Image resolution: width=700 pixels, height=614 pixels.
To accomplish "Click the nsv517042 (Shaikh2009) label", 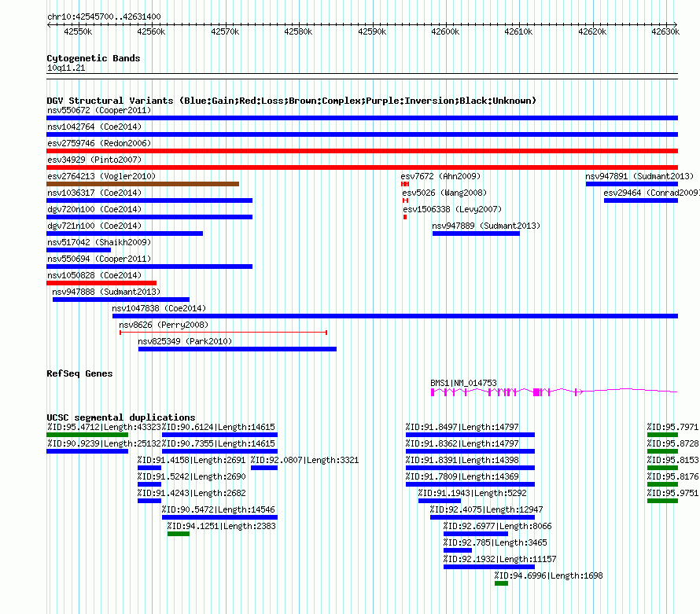I will pyautogui.click(x=99, y=242).
